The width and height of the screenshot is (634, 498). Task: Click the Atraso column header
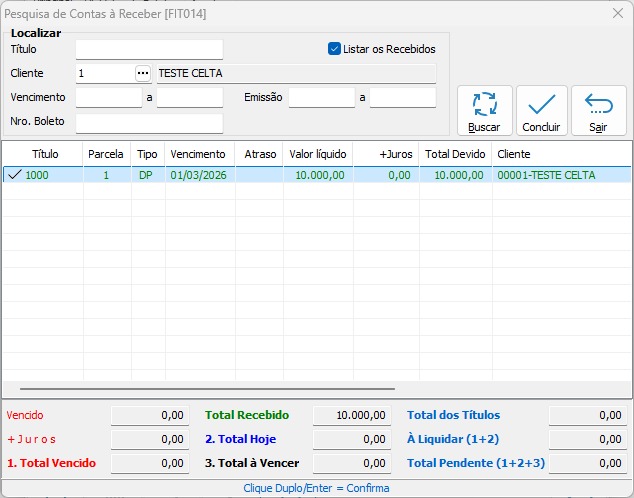(260, 154)
